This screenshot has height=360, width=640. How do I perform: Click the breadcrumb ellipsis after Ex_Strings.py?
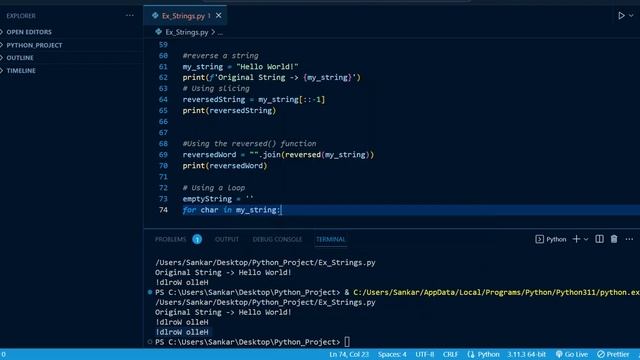220,32
